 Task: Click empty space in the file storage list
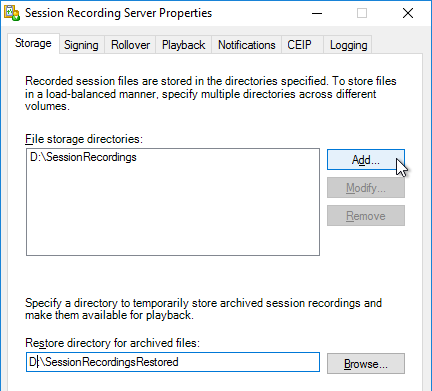(173, 213)
